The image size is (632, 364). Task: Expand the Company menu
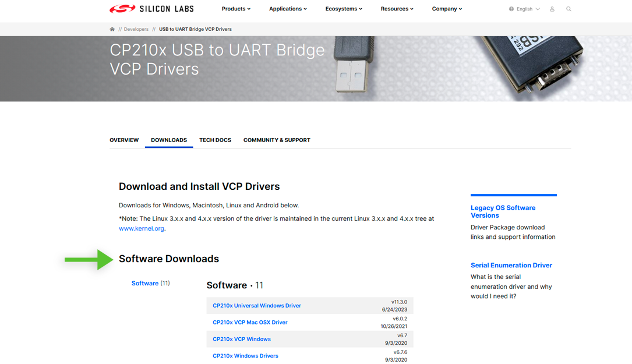pyautogui.click(x=447, y=9)
